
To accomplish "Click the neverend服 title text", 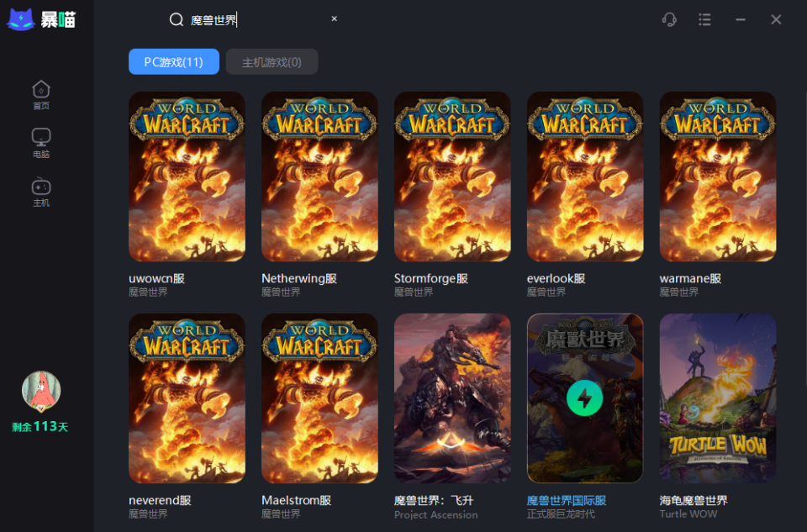I will click(x=160, y=500).
